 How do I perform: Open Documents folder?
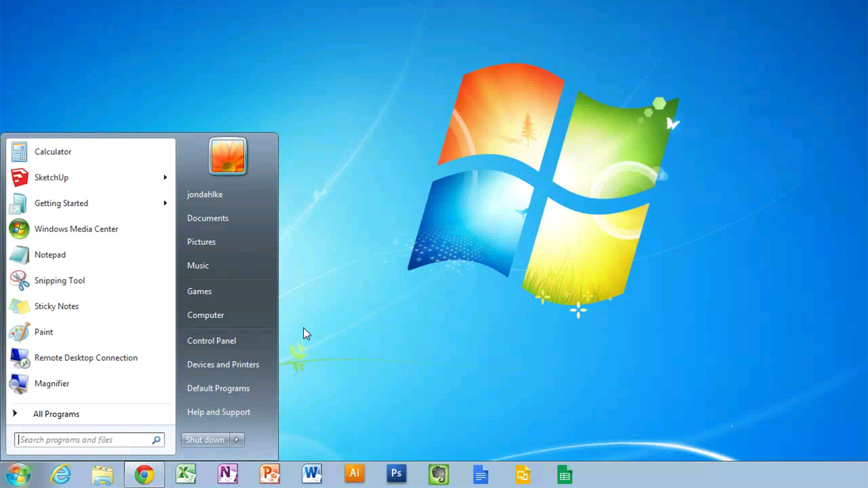[208, 218]
